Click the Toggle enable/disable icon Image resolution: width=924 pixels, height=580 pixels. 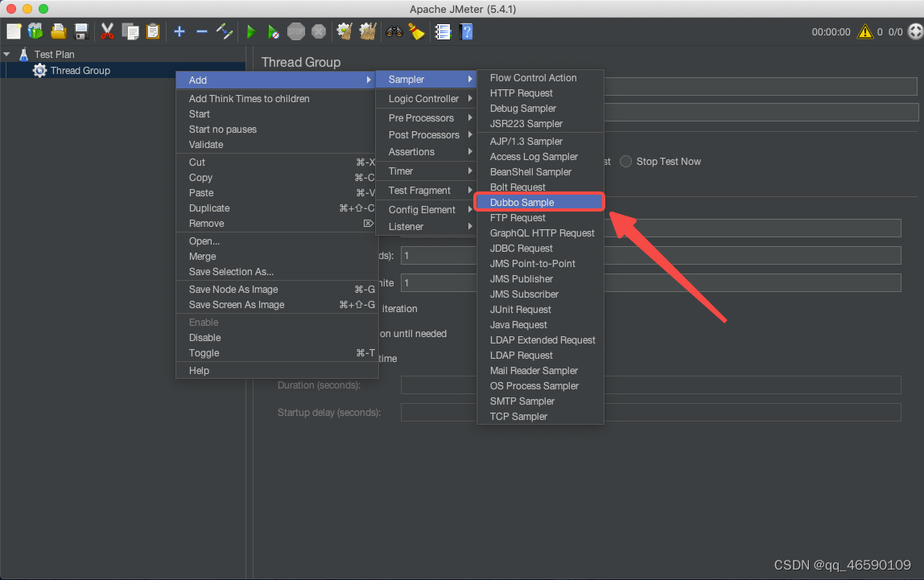click(x=225, y=31)
